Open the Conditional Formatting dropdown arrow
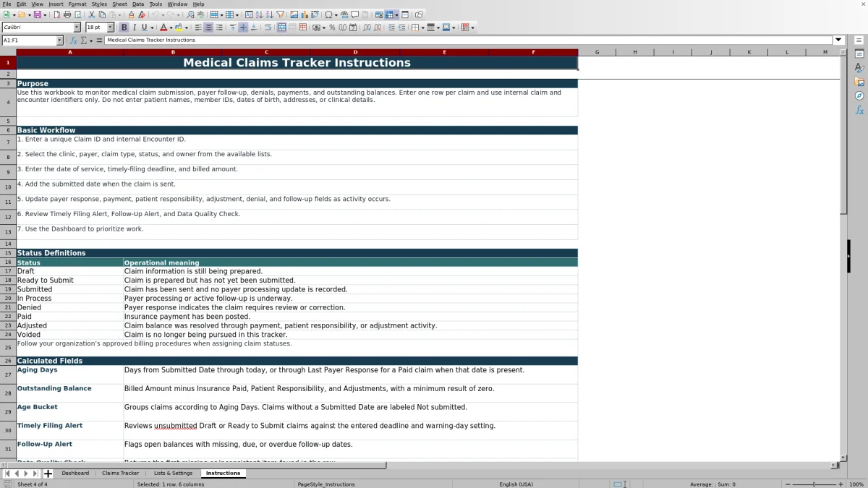Screen dimensions: 868x488 [472, 27]
